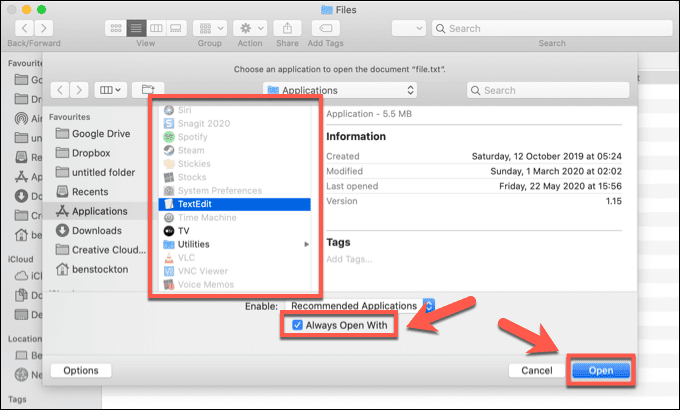The width and height of the screenshot is (680, 410).
Task: Toggle the Always Open With checkbox
Action: pyautogui.click(x=297, y=325)
